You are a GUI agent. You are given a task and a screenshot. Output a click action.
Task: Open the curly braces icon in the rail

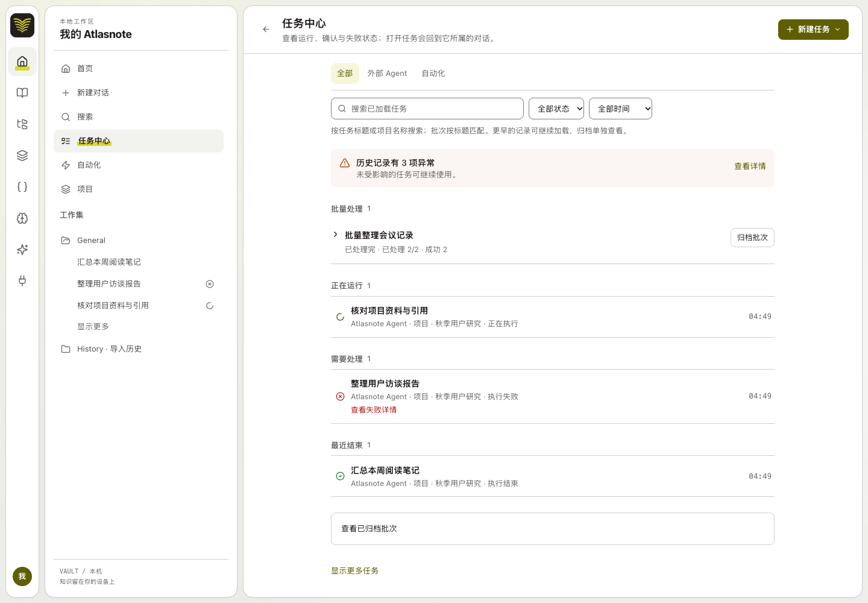pyautogui.click(x=22, y=187)
